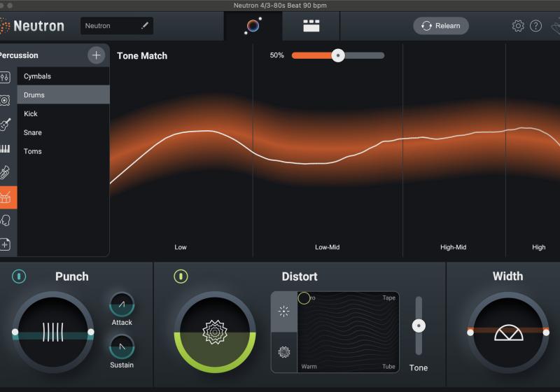Click the right handle of Punch dial
Screen dimensions: 560x392
pyautogui.click(x=91, y=332)
